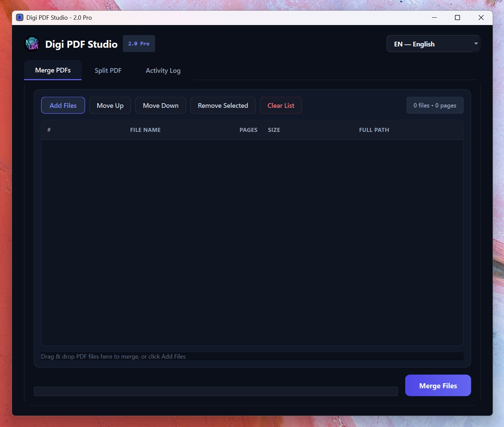Open the Activity Log tab
The image size is (504, 427).
click(x=163, y=70)
